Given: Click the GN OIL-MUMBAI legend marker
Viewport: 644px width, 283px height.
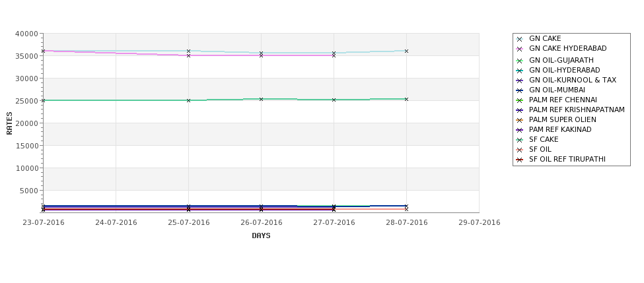Looking at the screenshot, I should [x=520, y=90].
